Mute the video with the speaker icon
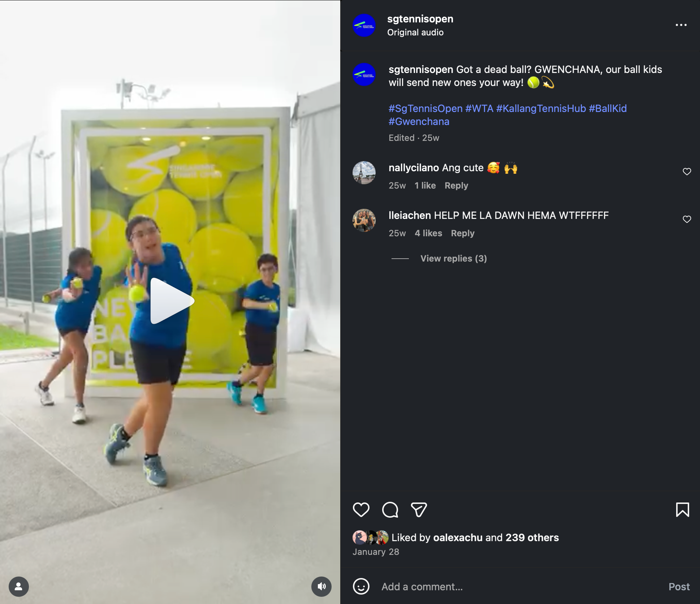The height and width of the screenshot is (604, 700). click(321, 586)
